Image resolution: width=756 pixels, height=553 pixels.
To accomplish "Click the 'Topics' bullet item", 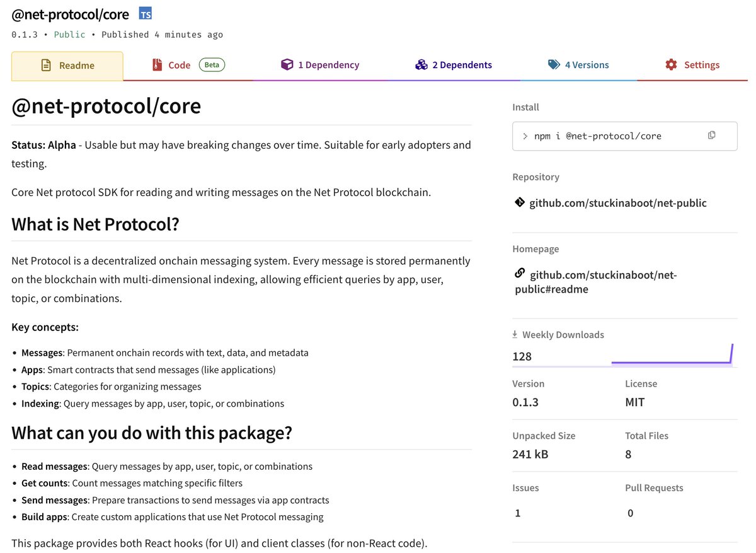I will (112, 387).
